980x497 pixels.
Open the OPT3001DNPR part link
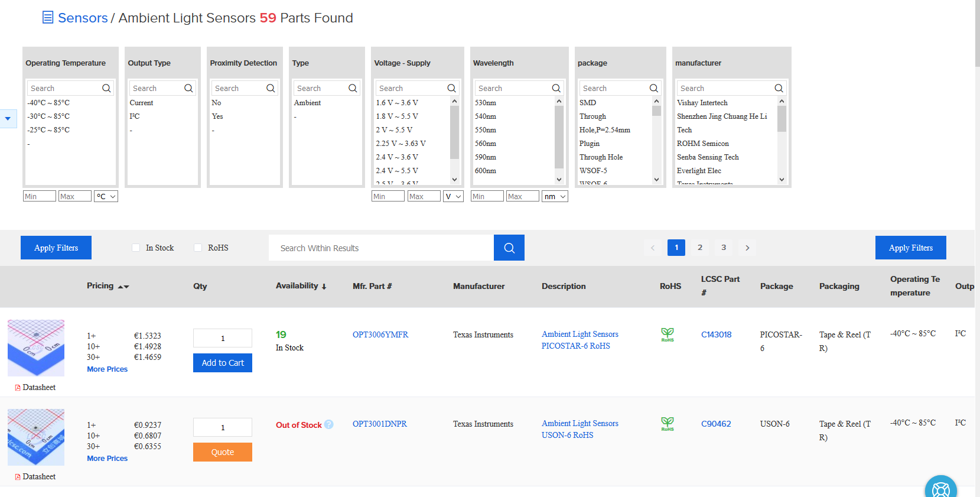(380, 424)
